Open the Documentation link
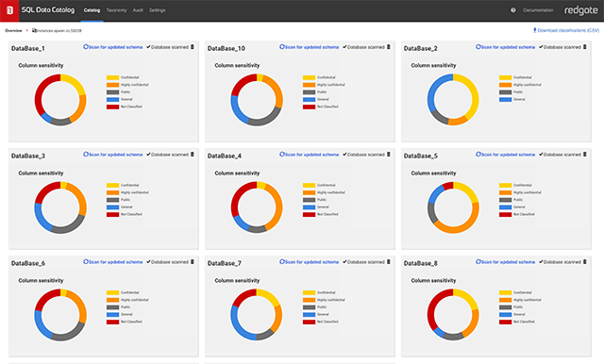The image size is (604, 364). click(538, 10)
